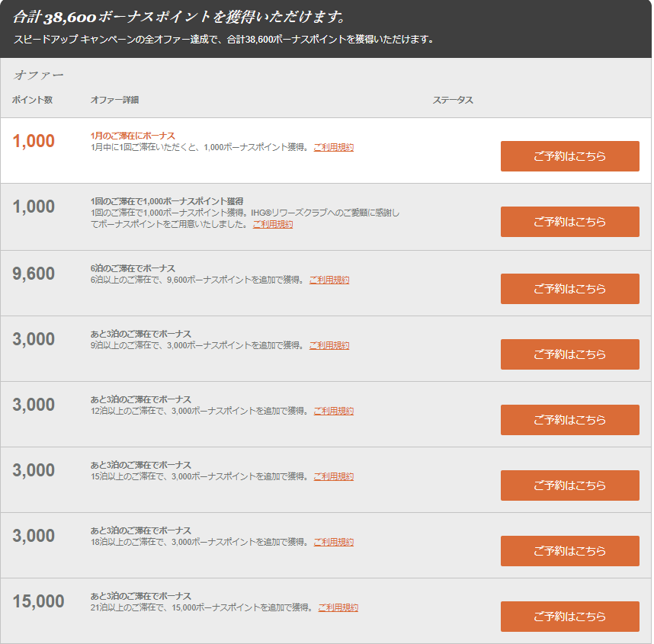654x644 pixels.
Task: Open ご利用規約 link for 12泊以上 offer
Action: [x=334, y=411]
